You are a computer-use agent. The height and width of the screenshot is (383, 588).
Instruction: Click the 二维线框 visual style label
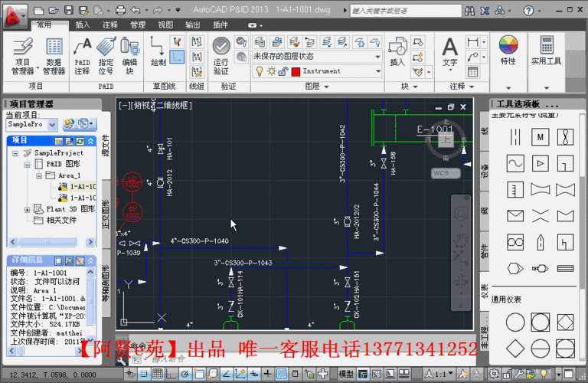(172, 106)
